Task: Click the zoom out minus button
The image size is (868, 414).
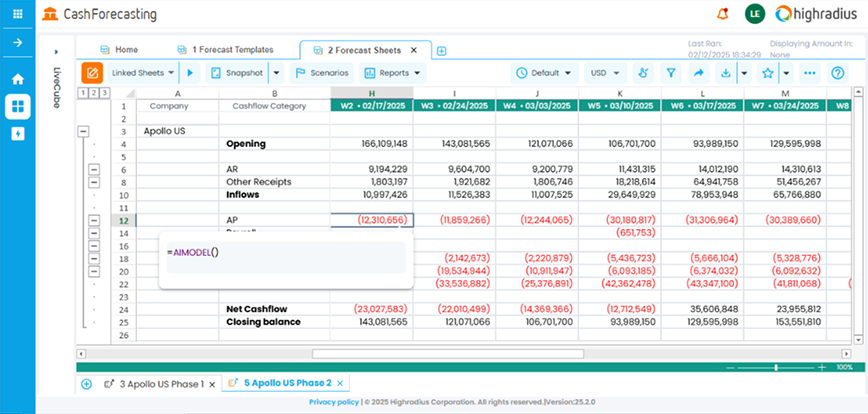Action: (730, 368)
